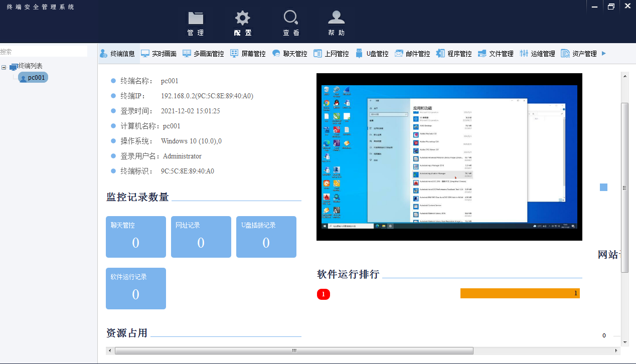Screen dimensions: 636x364
Task: Click the 帮助 user icon
Action: pos(336,19)
